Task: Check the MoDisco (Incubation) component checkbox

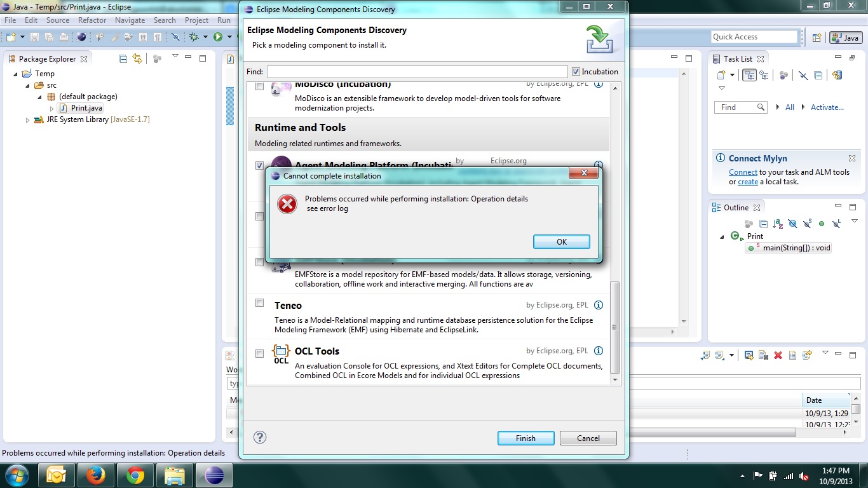Action: coord(259,86)
